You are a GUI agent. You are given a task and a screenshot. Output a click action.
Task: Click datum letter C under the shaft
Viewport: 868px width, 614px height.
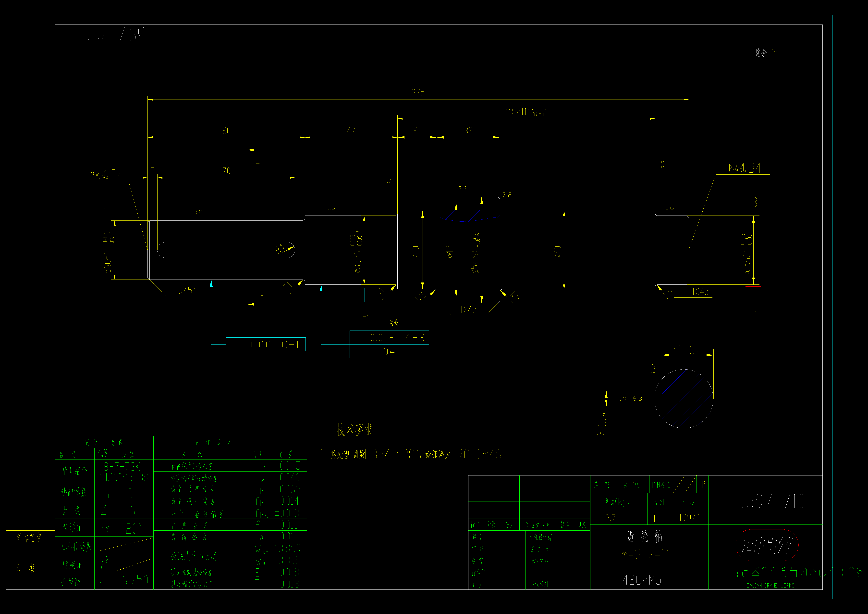click(364, 312)
